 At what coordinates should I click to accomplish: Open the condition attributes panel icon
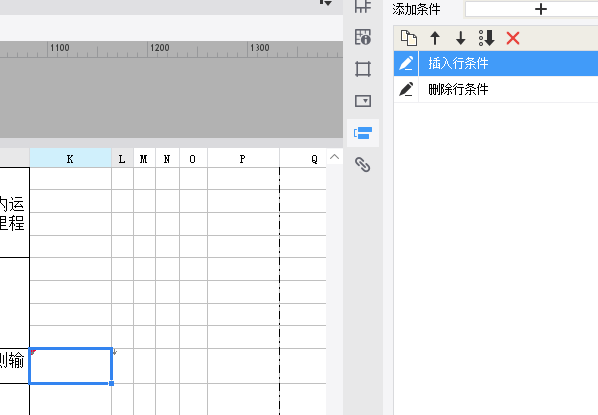click(363, 133)
